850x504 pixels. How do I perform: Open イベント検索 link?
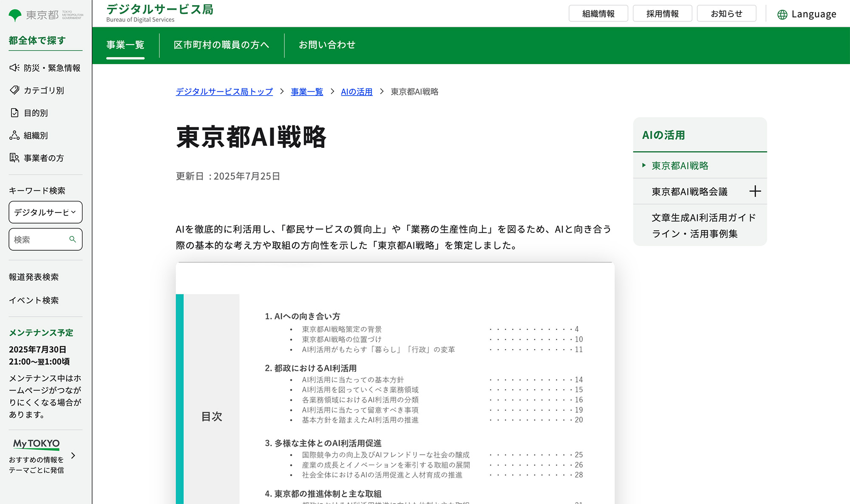(34, 300)
